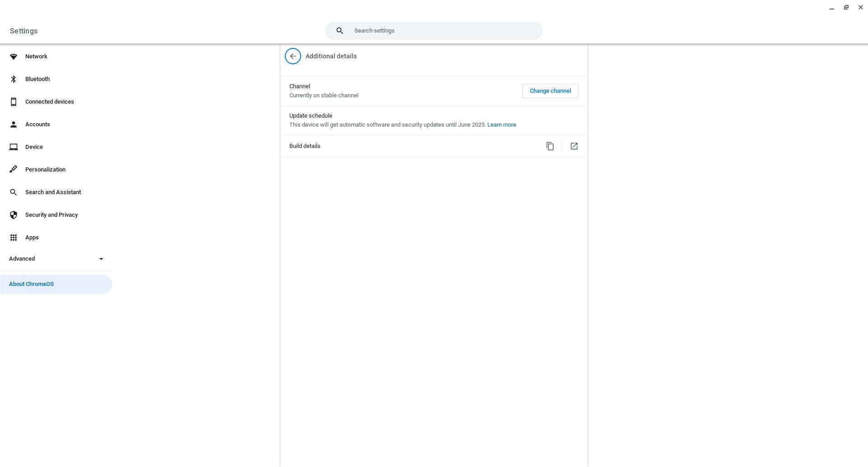Click the Bluetooth icon in sidebar

[x=14, y=79]
